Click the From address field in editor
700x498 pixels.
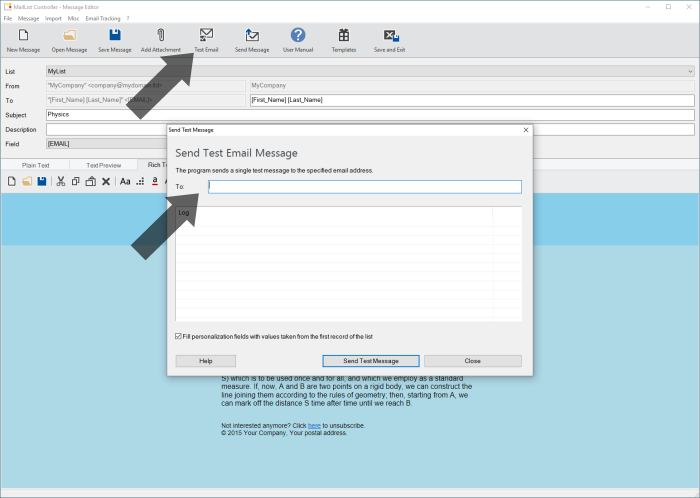point(146,86)
